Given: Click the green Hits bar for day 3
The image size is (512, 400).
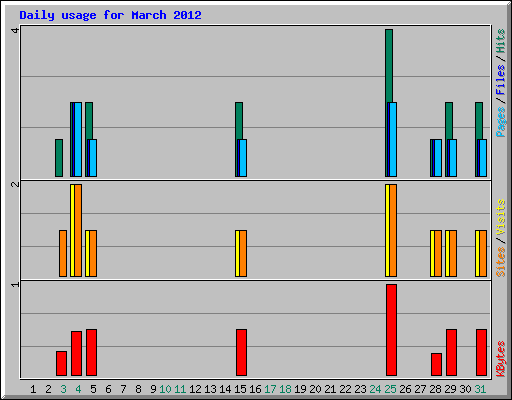Looking at the screenshot, I should click(x=59, y=158).
